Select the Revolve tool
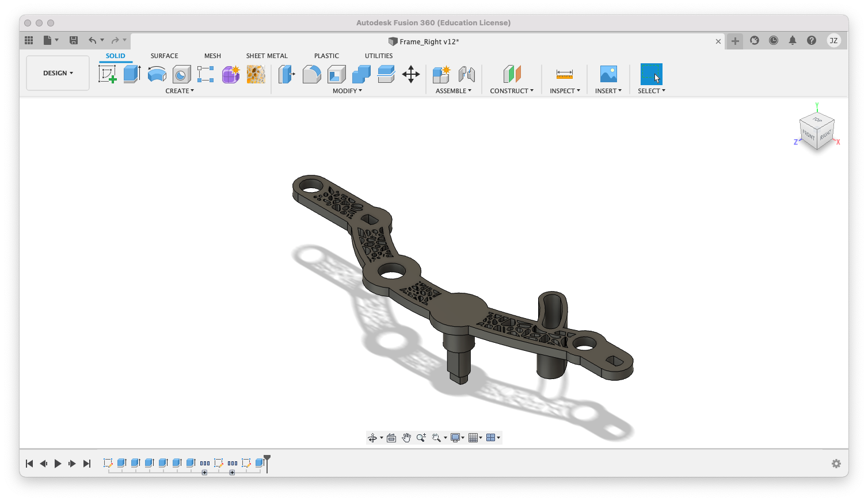 157,74
